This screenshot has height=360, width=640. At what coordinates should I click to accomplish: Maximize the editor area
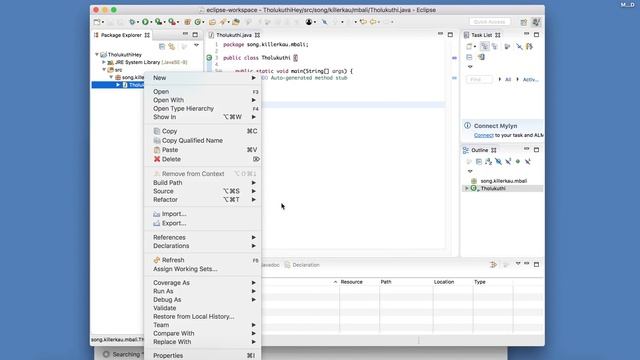450,35
